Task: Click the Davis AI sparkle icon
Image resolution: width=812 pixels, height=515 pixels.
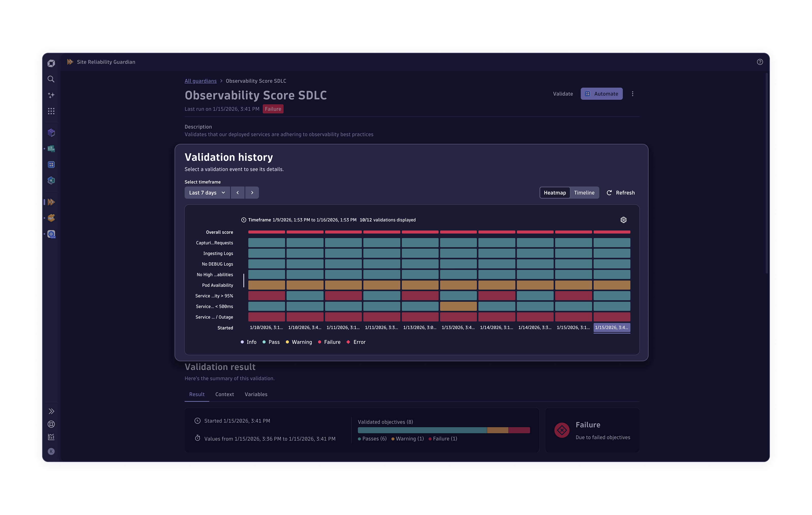Action: coord(51,95)
